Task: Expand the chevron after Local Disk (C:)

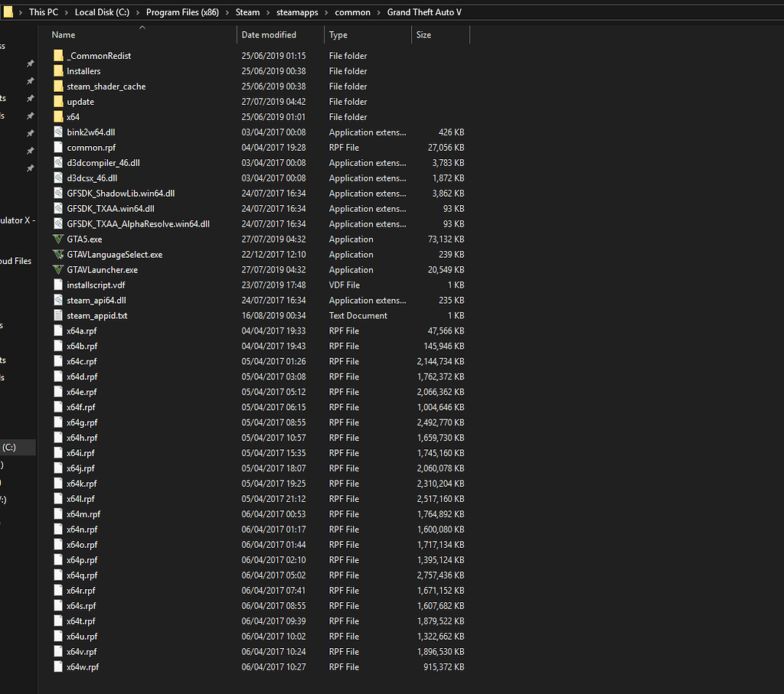Action: click(x=138, y=12)
